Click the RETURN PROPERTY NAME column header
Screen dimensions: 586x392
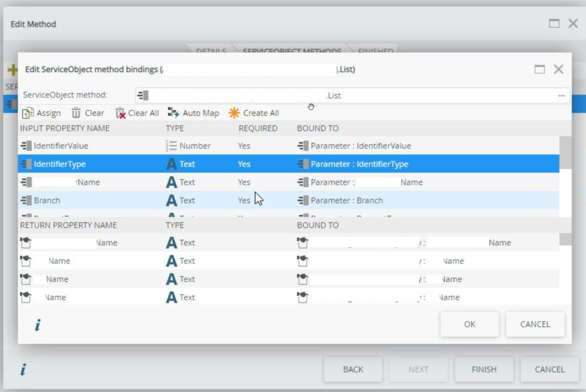(69, 225)
